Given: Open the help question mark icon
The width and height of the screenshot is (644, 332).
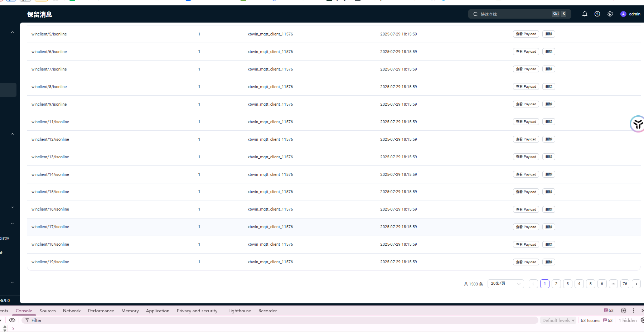Looking at the screenshot, I should pos(597,14).
